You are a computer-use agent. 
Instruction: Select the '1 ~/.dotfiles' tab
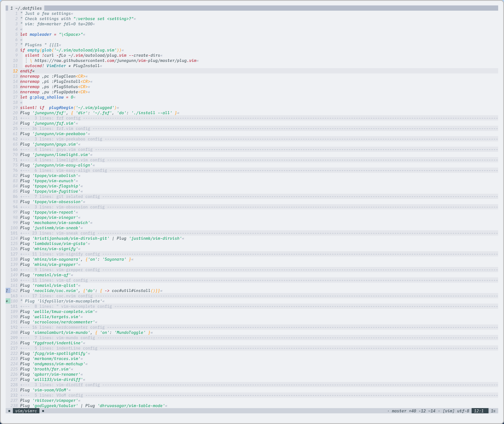26,8
